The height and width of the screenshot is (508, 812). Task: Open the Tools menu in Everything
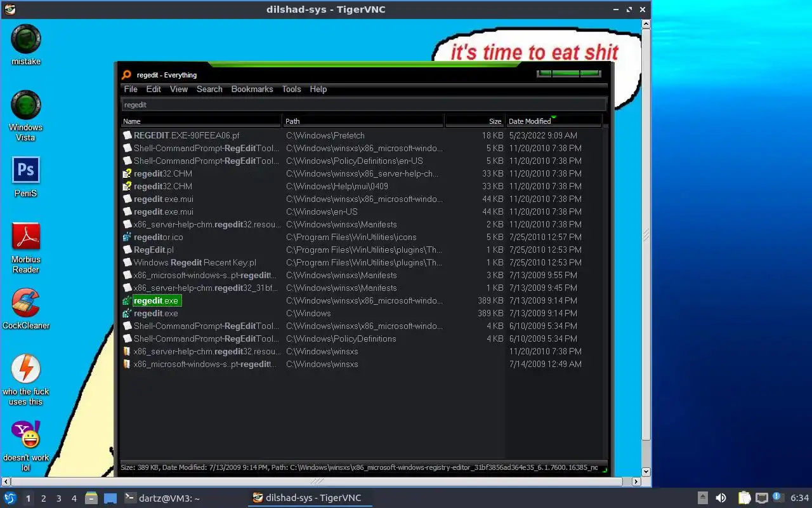point(291,89)
